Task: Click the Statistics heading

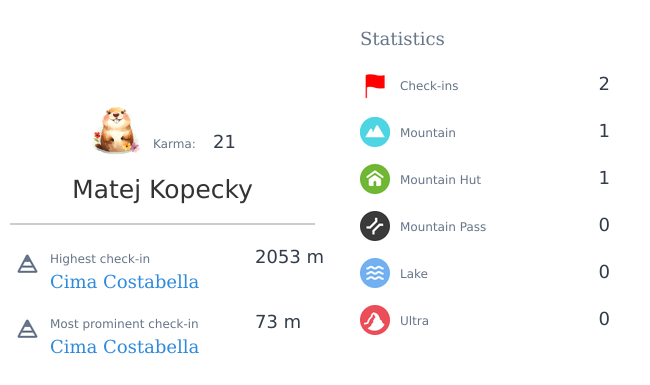Action: tap(402, 39)
